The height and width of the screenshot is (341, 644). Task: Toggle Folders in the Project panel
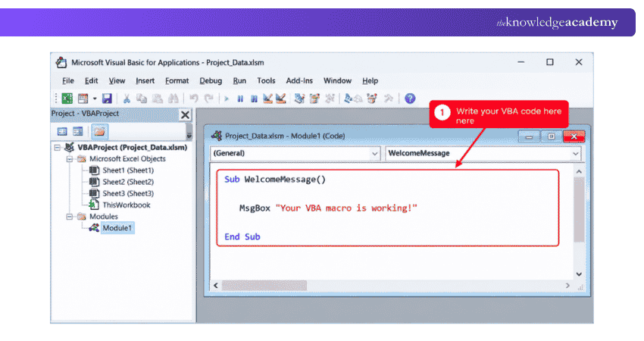click(99, 131)
